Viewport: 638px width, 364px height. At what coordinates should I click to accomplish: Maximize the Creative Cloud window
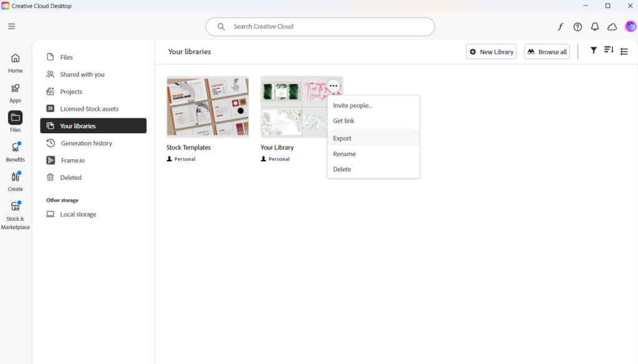(x=608, y=6)
